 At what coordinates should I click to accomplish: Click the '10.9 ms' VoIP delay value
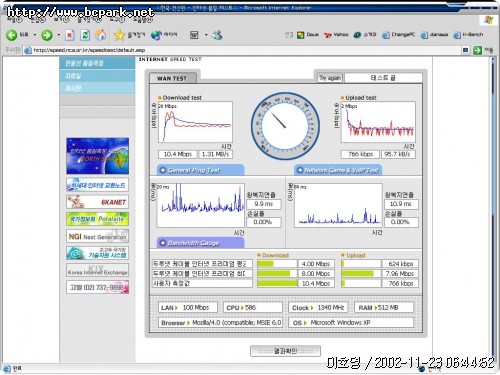pyautogui.click(x=401, y=204)
